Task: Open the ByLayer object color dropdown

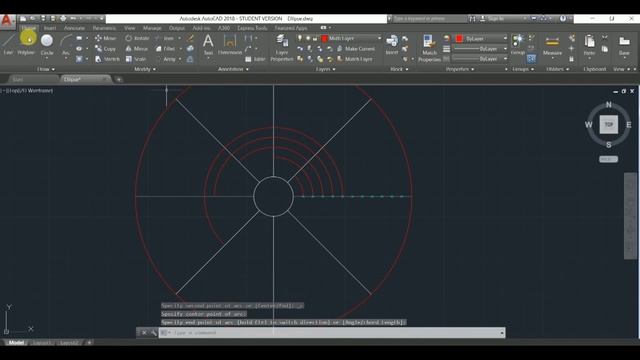Action: [505, 38]
